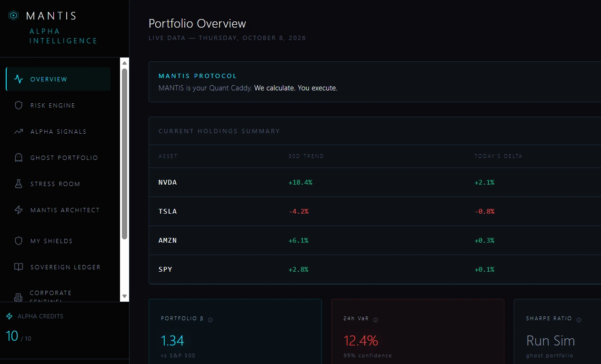This screenshot has width=601, height=364.
Task: Select the NVDA asset row
Action: click(x=375, y=182)
